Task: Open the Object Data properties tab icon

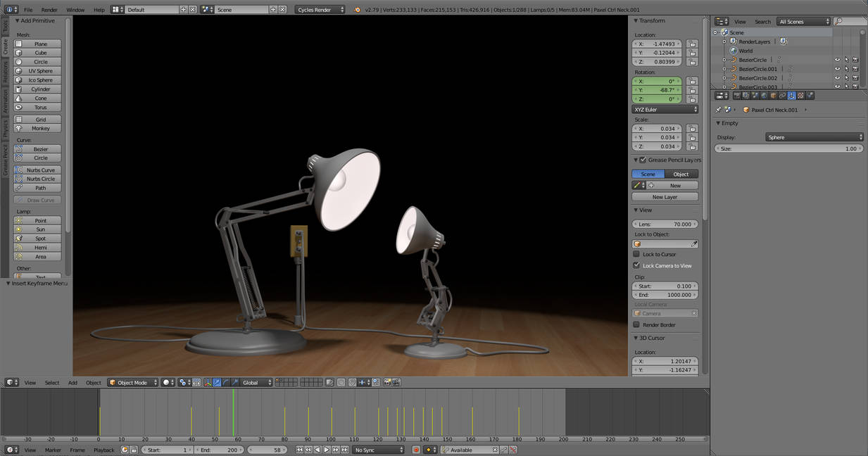Action: coord(792,96)
